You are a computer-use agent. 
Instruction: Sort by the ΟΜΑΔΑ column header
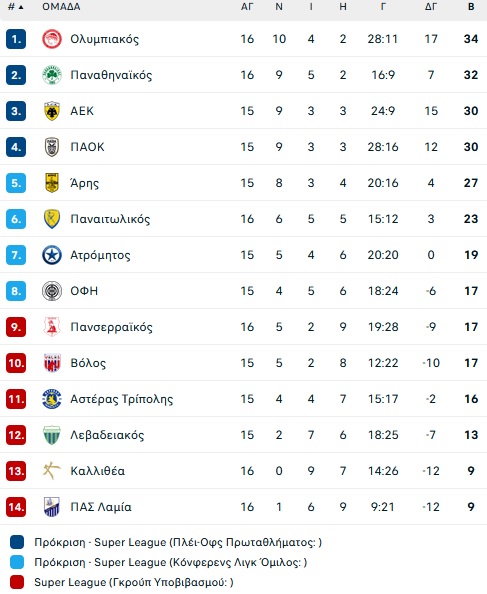[61, 7]
